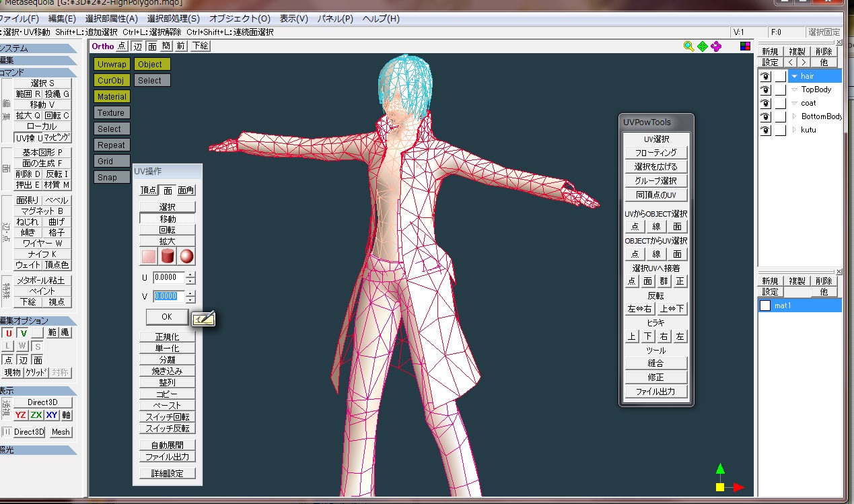Image resolution: width=854 pixels, height=504 pixels.
Task: Click the green pan view icon
Action: (x=702, y=46)
